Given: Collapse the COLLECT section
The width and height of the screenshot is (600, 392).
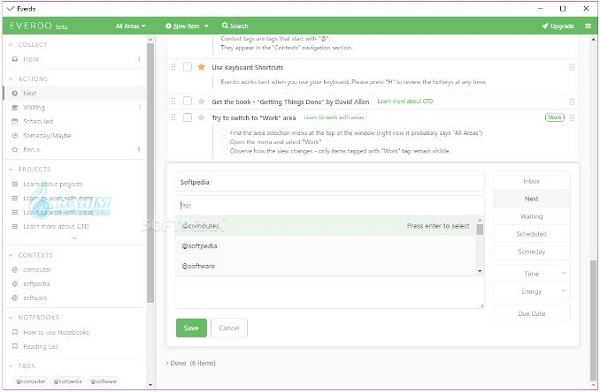Looking at the screenshot, I should [x=11, y=45].
